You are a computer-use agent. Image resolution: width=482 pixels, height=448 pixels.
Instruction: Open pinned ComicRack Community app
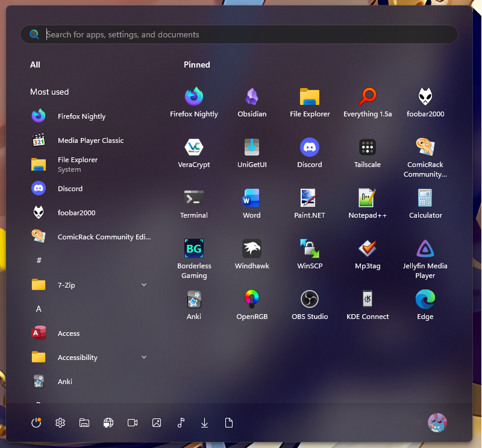425,158
